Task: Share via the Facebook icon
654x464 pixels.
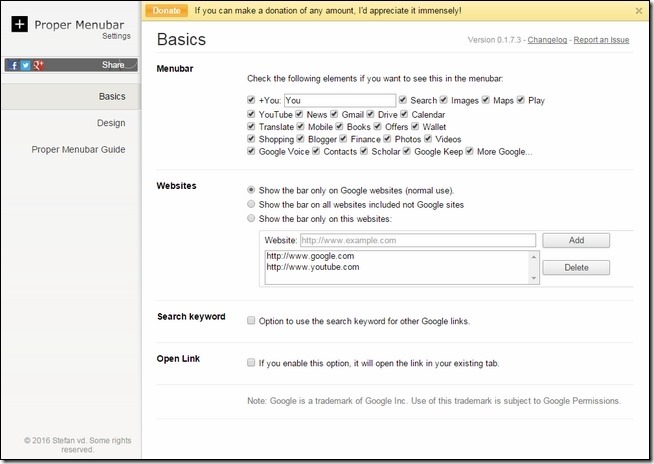Action: pyautogui.click(x=12, y=65)
